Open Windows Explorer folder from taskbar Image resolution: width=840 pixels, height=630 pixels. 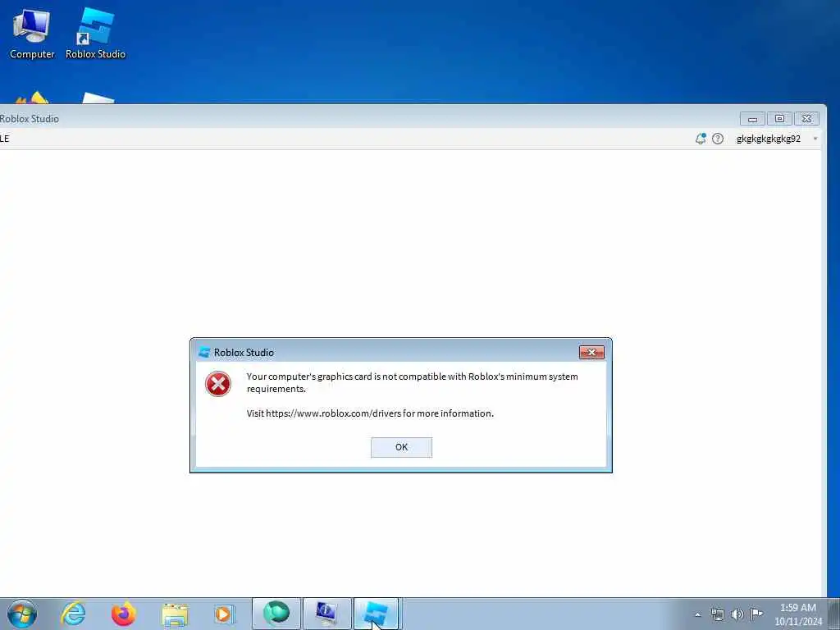(175, 614)
